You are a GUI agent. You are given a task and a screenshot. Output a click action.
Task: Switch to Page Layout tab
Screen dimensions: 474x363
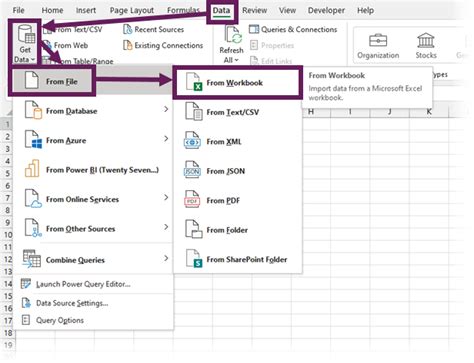point(132,11)
